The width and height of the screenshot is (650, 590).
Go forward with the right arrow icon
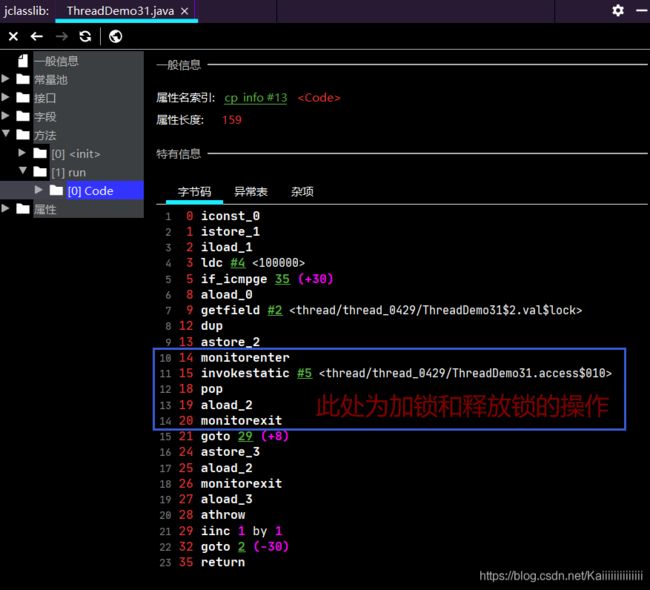click(61, 36)
